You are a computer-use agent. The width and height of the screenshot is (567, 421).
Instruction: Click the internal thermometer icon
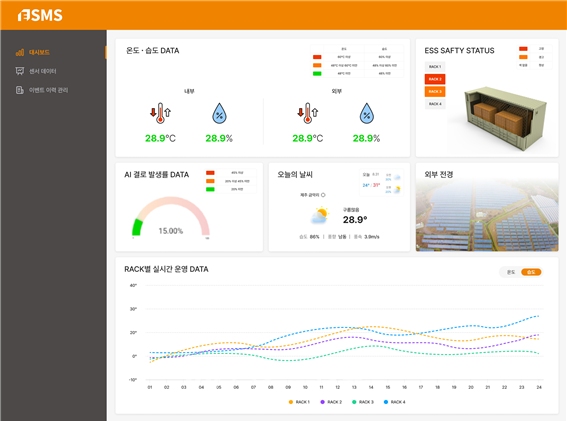point(160,113)
